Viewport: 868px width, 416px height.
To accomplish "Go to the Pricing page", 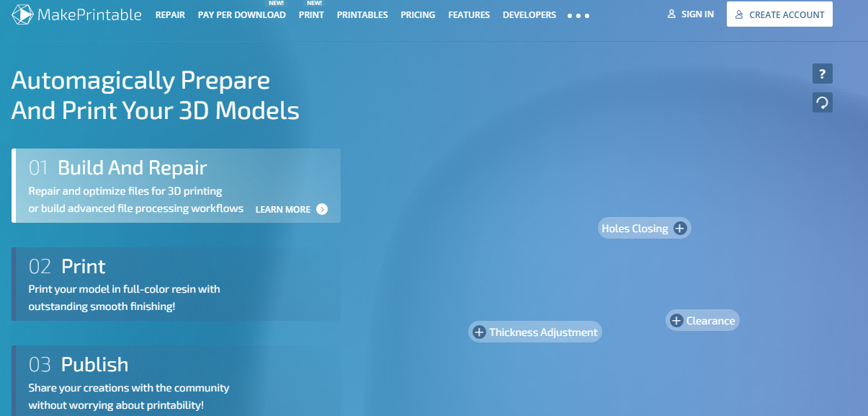I will [418, 15].
